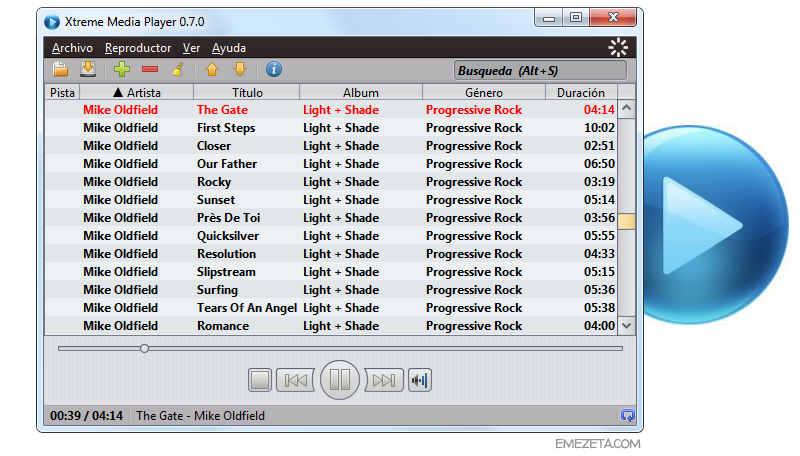The height and width of the screenshot is (456, 800).
Task: Move track down with orange down arrow
Action: [x=240, y=69]
